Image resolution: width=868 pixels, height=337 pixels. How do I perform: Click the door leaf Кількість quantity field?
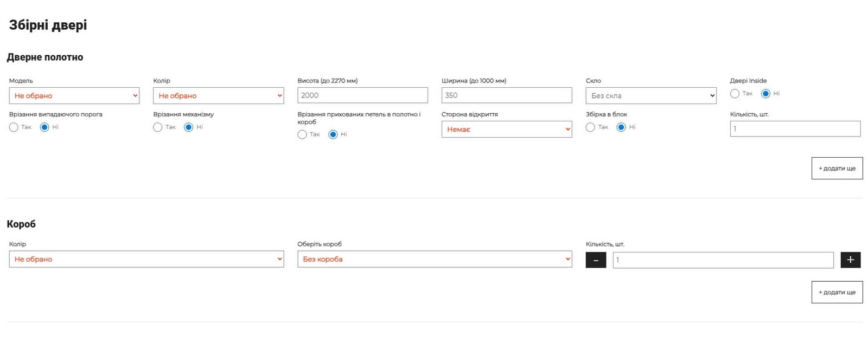pyautogui.click(x=795, y=129)
